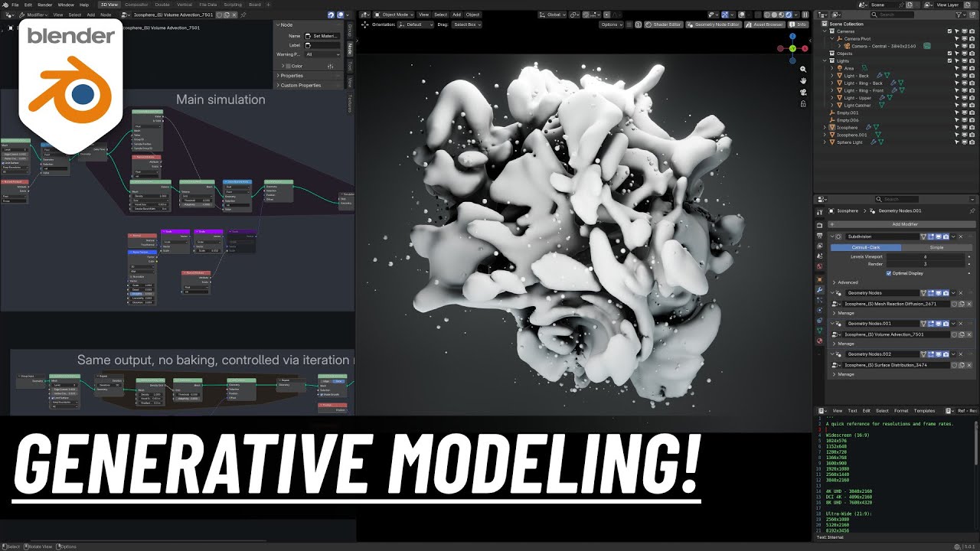Open the World properties tab
The height and width of the screenshot is (551, 980).
click(819, 266)
